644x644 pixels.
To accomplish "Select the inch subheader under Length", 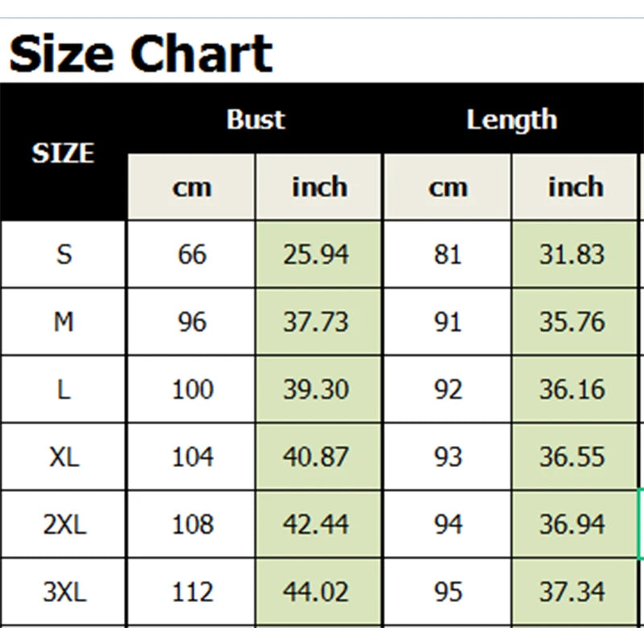I will coord(575,188).
